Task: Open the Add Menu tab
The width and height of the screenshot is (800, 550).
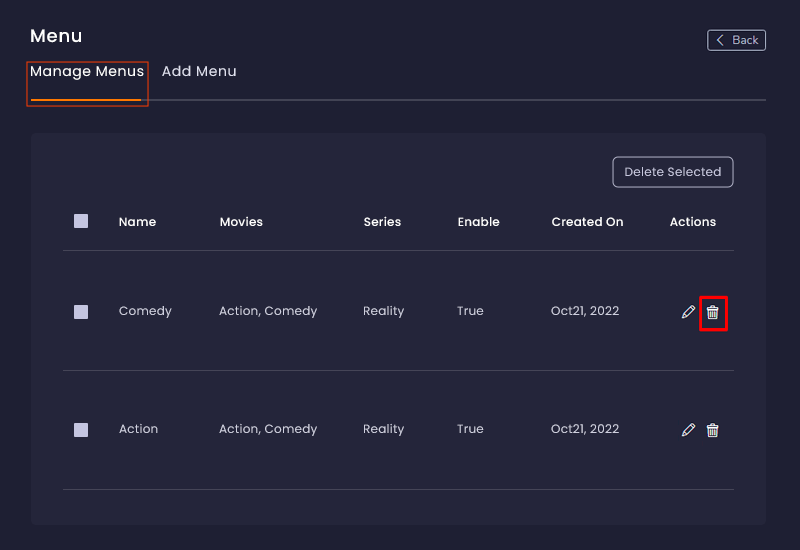Action: point(199,72)
